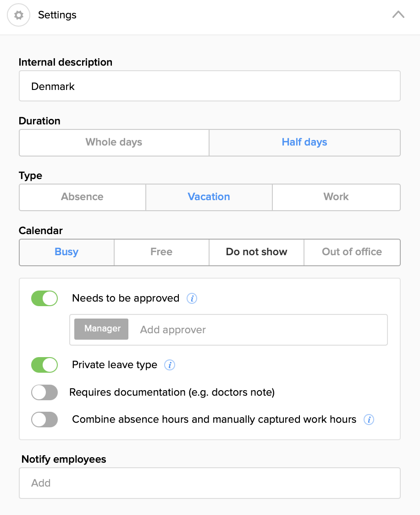
Task: Show info for Private leave type
Action: click(170, 365)
